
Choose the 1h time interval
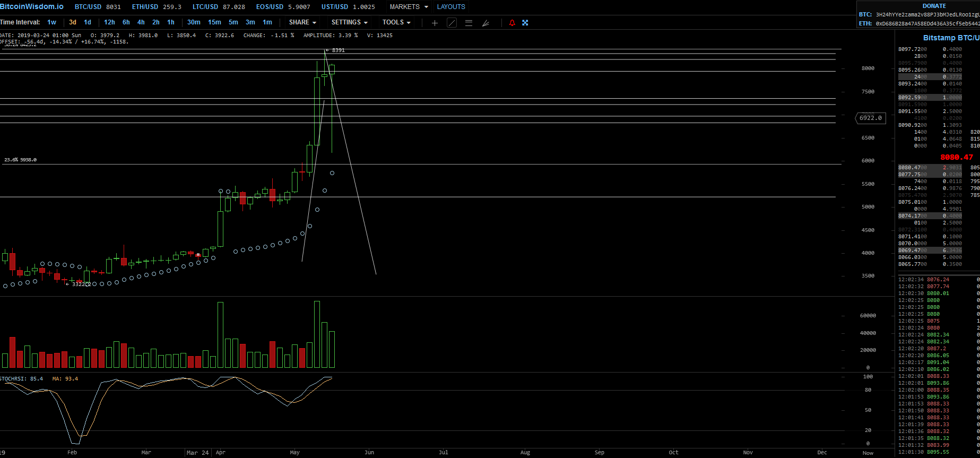click(171, 22)
